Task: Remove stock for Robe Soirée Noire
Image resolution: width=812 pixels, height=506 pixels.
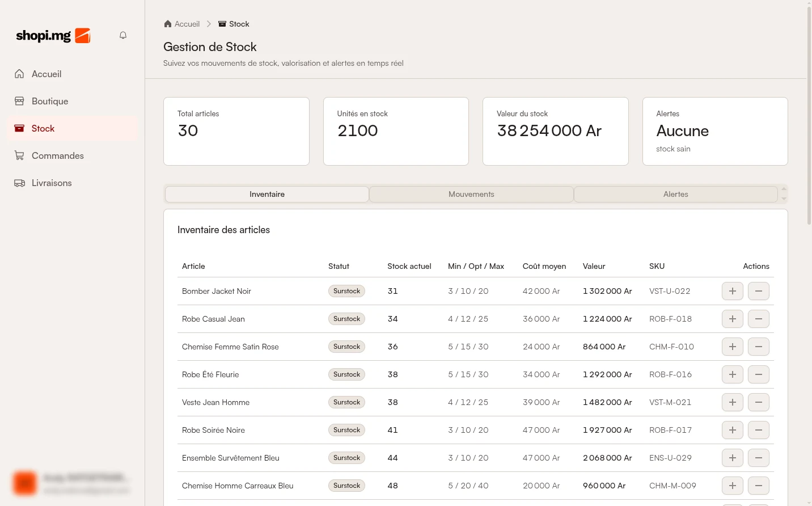Action: coord(759,430)
